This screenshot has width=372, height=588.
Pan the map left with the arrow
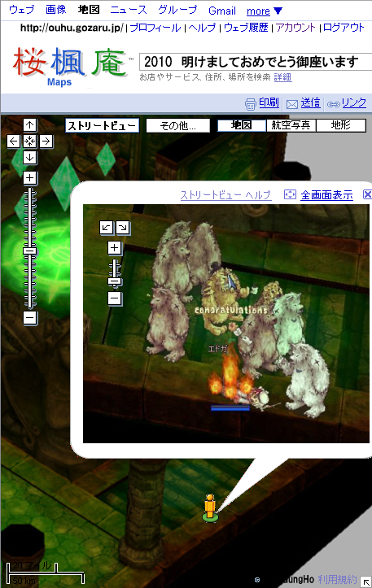click(x=14, y=142)
